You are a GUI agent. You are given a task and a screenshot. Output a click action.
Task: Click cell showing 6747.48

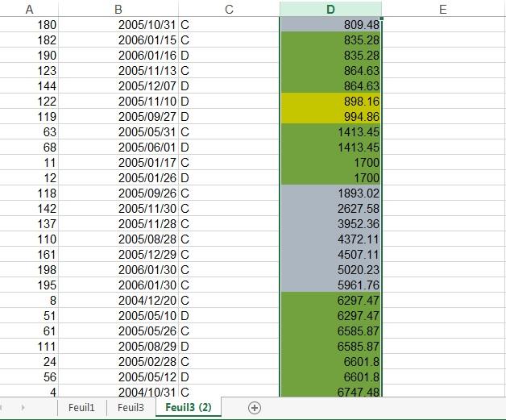coord(330,392)
